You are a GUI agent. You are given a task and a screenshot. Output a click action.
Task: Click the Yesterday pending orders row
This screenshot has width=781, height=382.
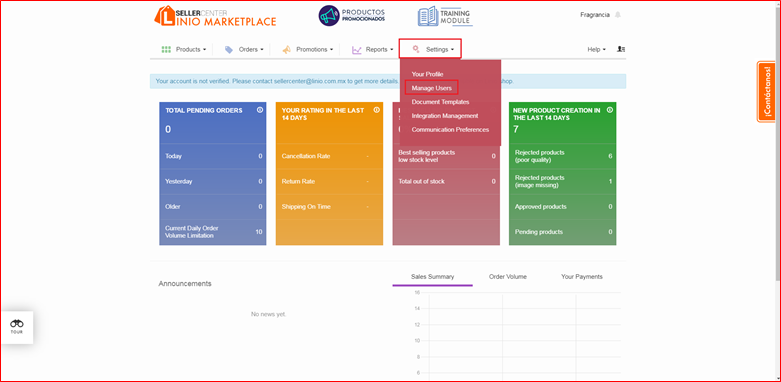pos(213,181)
